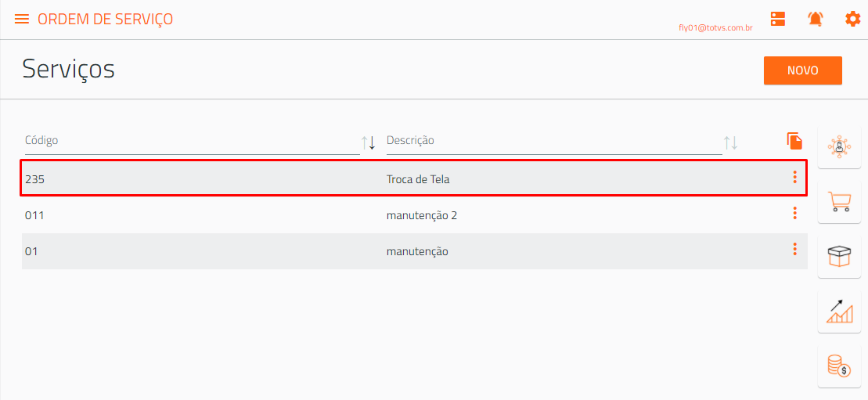Click the NOVO button
The height and width of the screenshot is (400, 868).
click(803, 71)
